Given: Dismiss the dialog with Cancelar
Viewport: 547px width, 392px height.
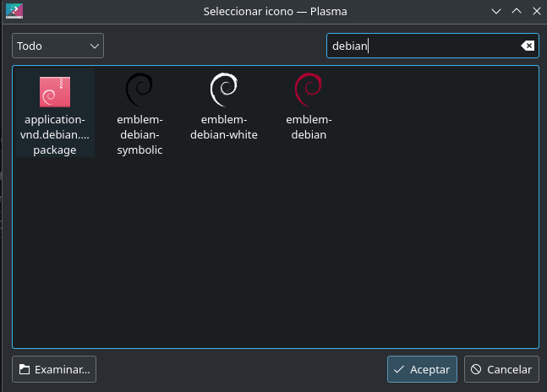Looking at the screenshot, I should 501,369.
